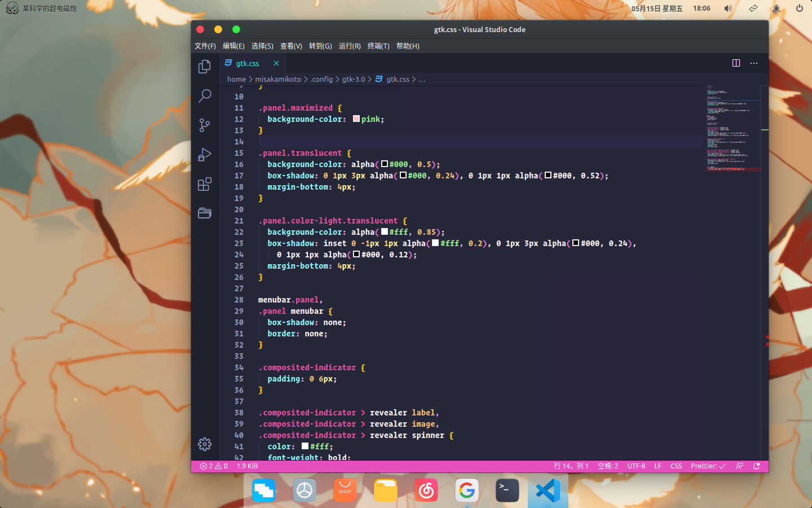This screenshot has height=508, width=812.
Task: Open the terminal dock icon
Action: (x=507, y=491)
